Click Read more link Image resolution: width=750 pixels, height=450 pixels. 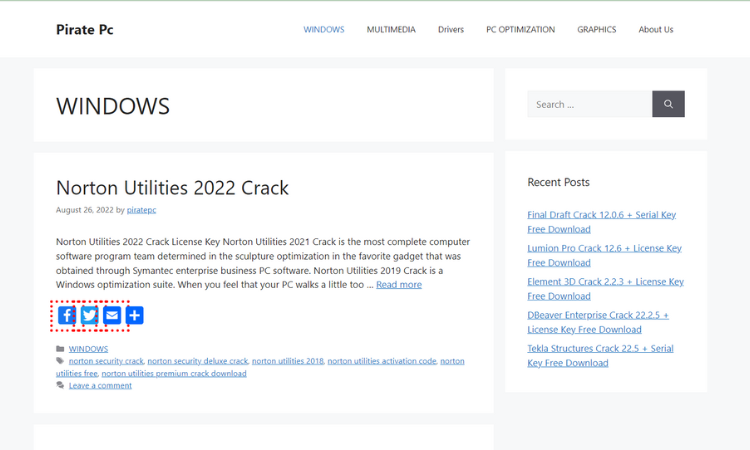[x=399, y=285]
